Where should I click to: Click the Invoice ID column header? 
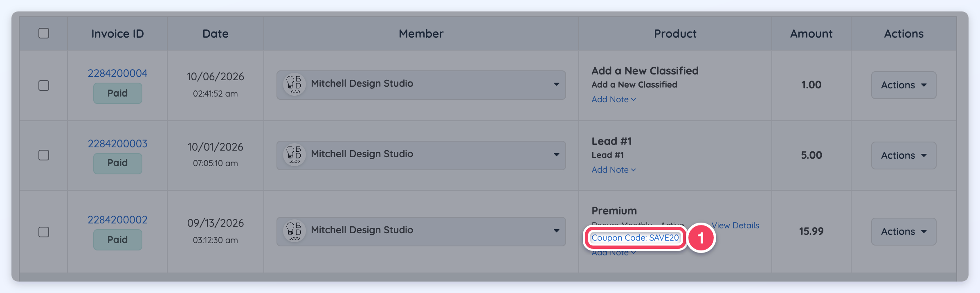coord(117,34)
